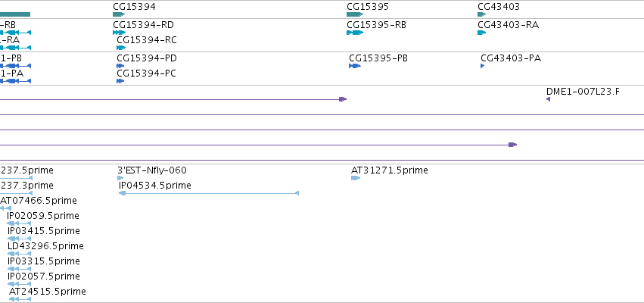Image resolution: width=644 pixels, height=303 pixels.
Task: Select the CG15395-RB transcript glyph
Action: pos(355,33)
